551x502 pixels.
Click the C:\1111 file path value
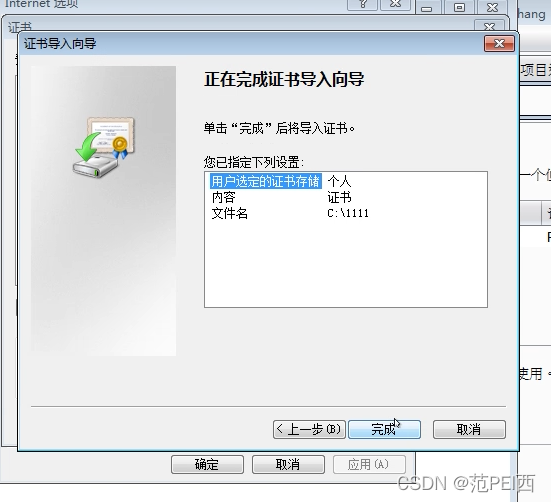[348, 213]
